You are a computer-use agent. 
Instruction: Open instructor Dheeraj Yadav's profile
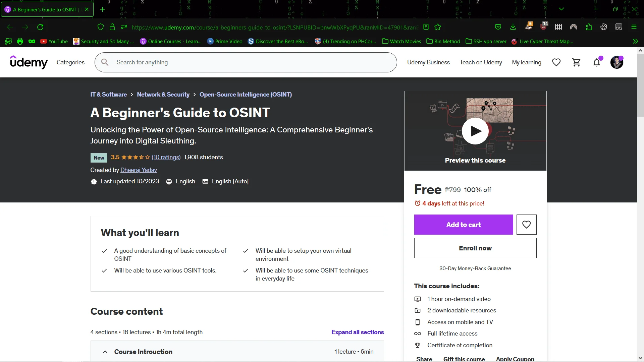coord(139,170)
